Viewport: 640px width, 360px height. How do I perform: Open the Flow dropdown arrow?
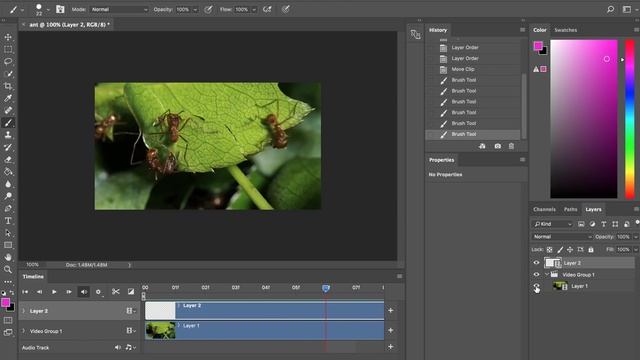click(x=254, y=9)
